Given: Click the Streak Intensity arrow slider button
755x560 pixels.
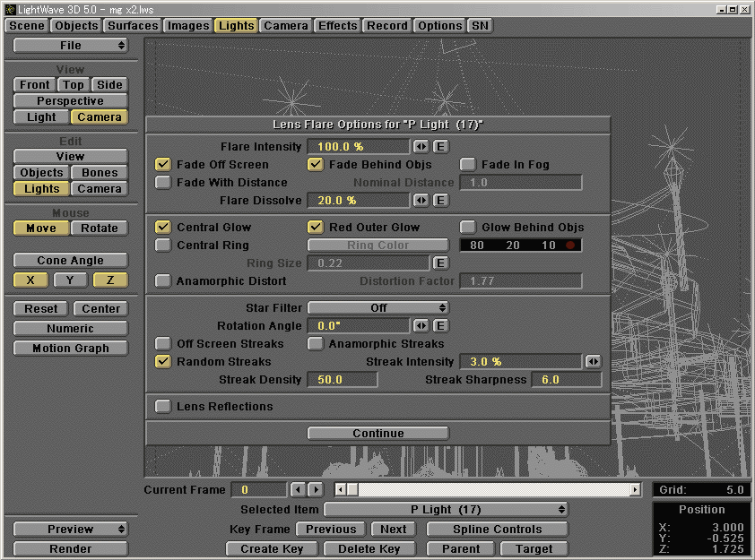Looking at the screenshot, I should coord(592,361).
